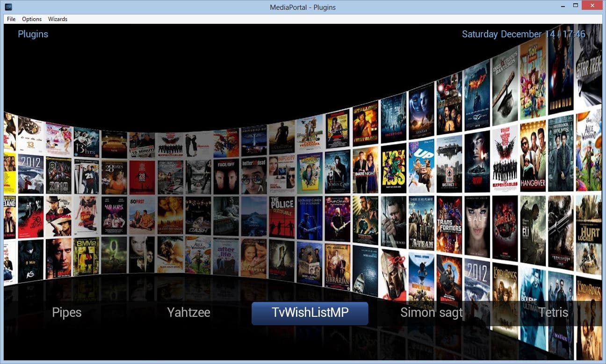The height and width of the screenshot is (364, 606).
Task: Maximize the MediaPortal window
Action: (576, 6)
